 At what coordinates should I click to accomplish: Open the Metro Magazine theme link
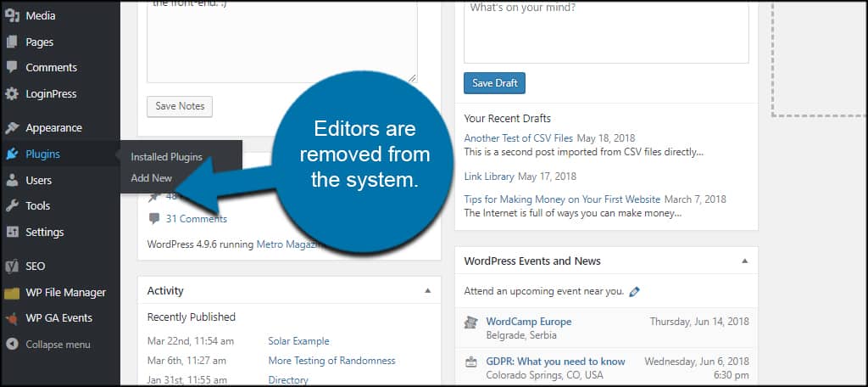tap(290, 244)
